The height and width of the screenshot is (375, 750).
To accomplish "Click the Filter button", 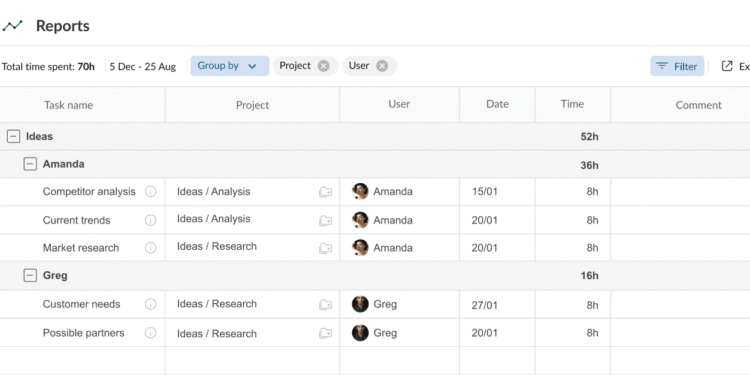I will tap(677, 66).
